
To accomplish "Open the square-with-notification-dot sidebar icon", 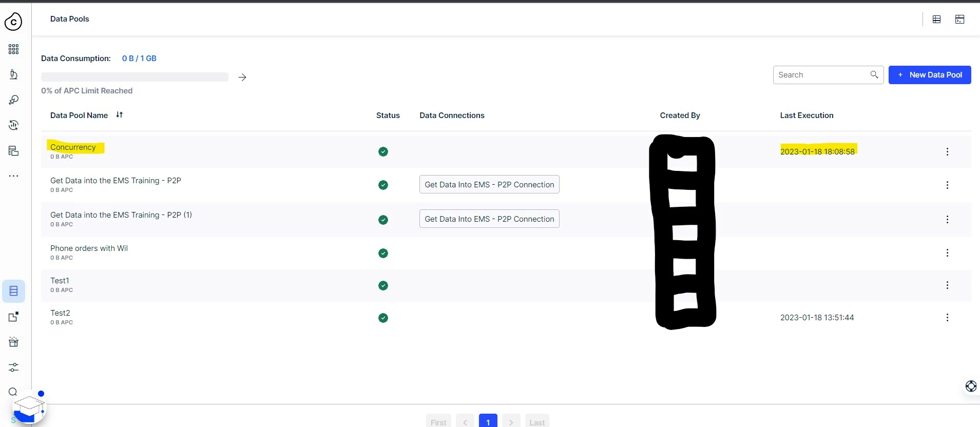I will coord(14,317).
